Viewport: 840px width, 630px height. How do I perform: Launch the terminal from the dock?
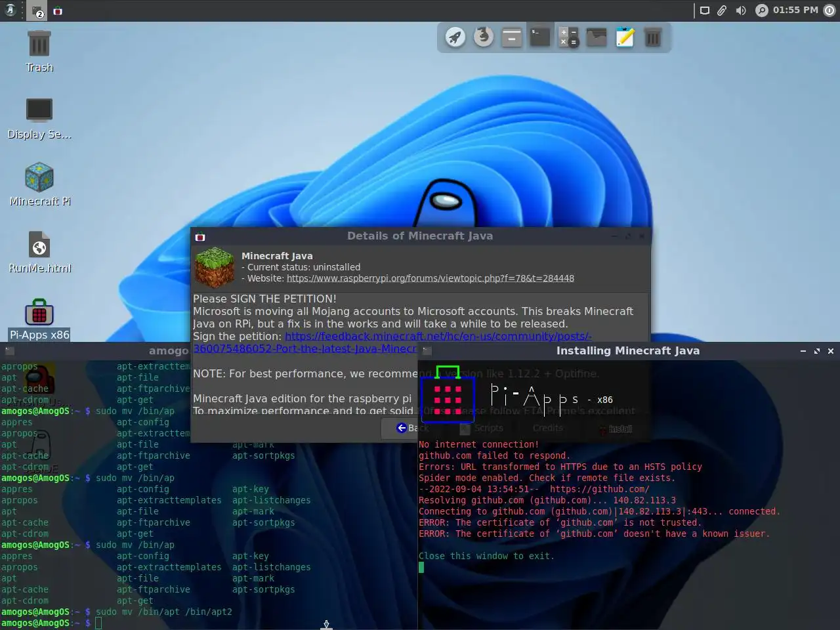(x=540, y=37)
